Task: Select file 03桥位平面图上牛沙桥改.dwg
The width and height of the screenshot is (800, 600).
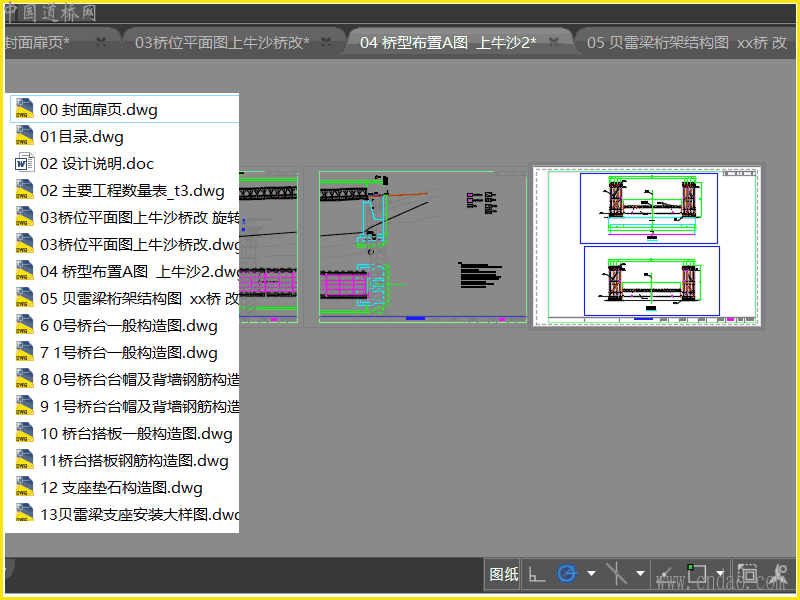Action: click(124, 245)
